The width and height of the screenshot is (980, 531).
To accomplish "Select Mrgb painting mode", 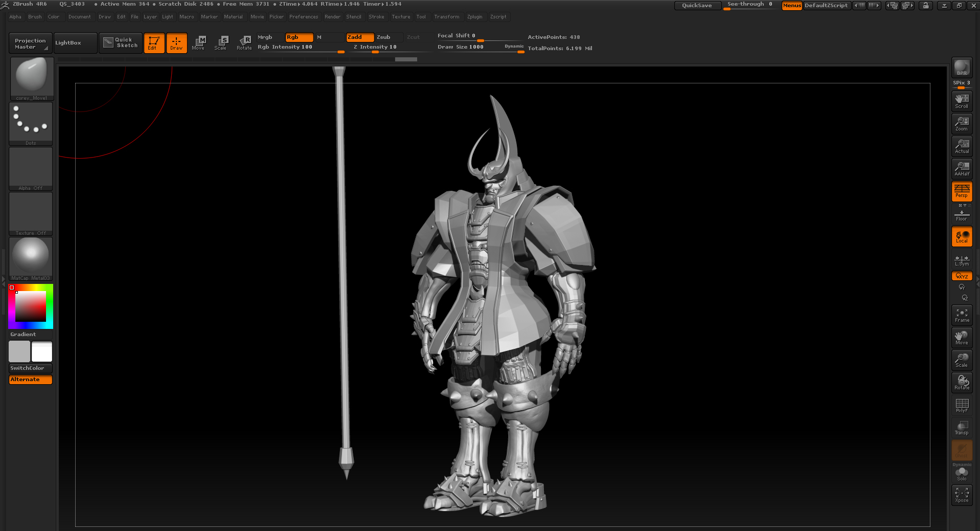I will point(270,37).
